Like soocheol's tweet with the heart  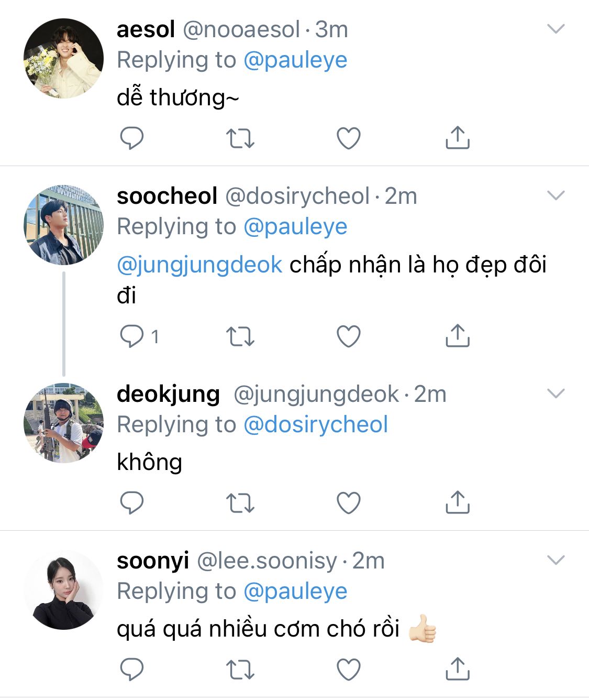(348, 336)
